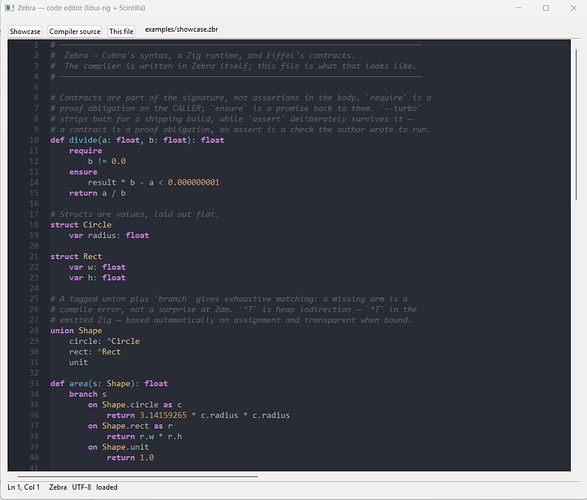Click the UTF-8 encoding status label
Viewport: 587px width, 500px height.
tap(82, 487)
